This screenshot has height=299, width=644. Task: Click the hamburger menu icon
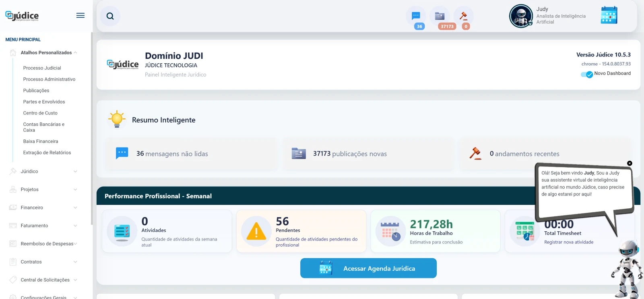point(80,15)
